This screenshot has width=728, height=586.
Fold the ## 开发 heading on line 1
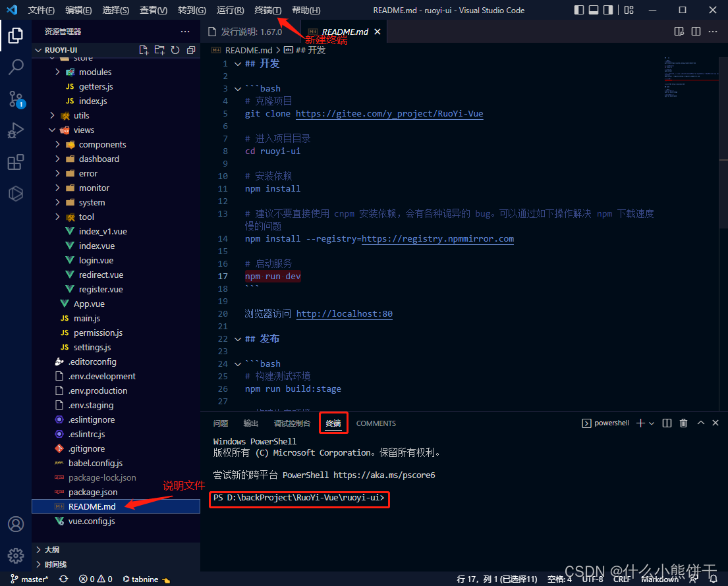[x=238, y=64]
